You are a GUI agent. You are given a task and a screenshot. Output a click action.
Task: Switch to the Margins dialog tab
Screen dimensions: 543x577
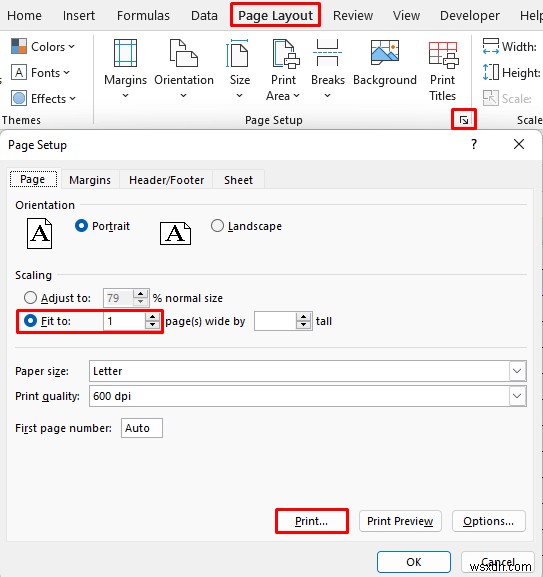[90, 180]
